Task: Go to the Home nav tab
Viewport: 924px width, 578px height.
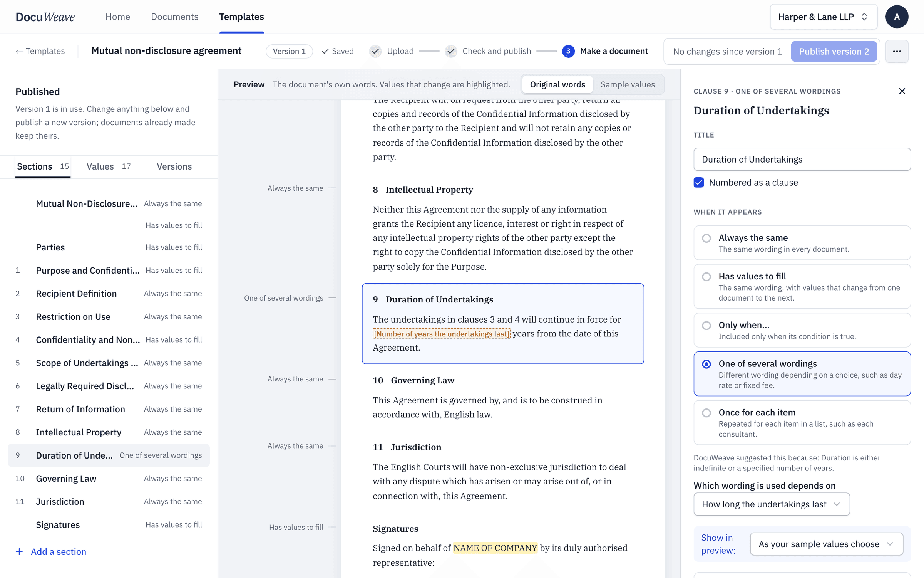Action: (118, 17)
